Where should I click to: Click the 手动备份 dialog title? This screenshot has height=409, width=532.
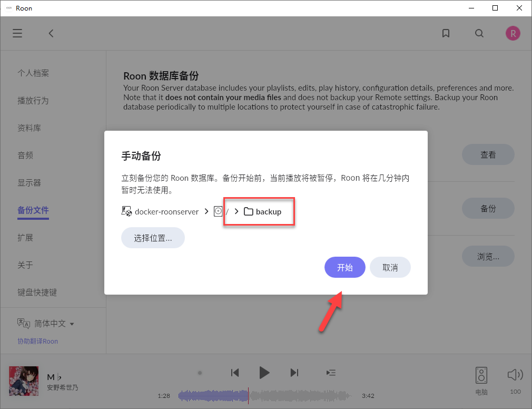(141, 156)
